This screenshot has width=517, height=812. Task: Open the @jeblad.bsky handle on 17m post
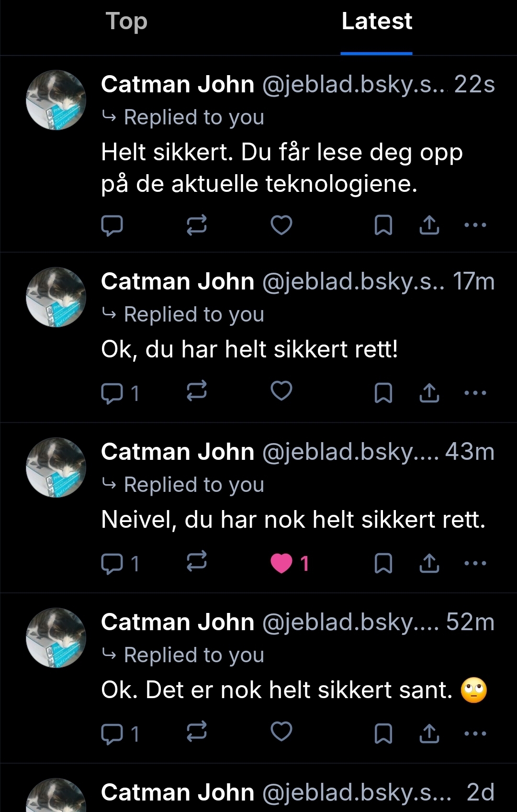(353, 281)
